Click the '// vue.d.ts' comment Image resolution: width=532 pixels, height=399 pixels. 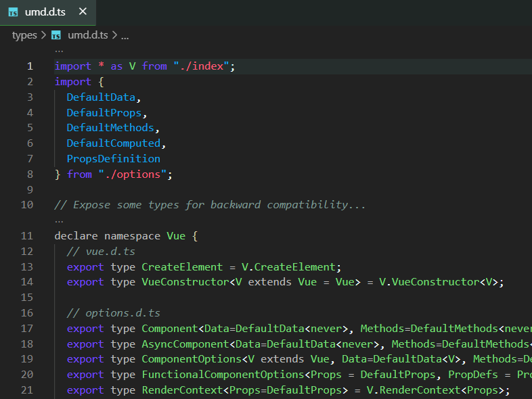[101, 252]
